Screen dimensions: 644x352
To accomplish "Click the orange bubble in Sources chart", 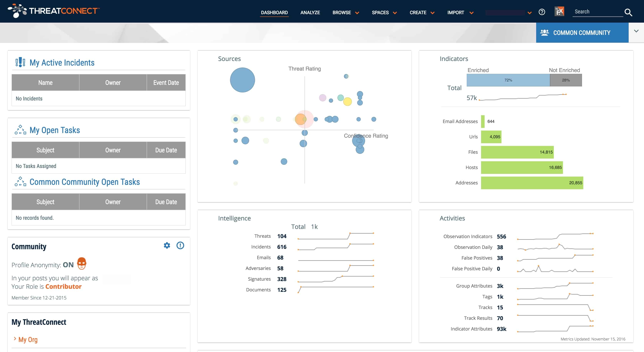I will (x=300, y=119).
